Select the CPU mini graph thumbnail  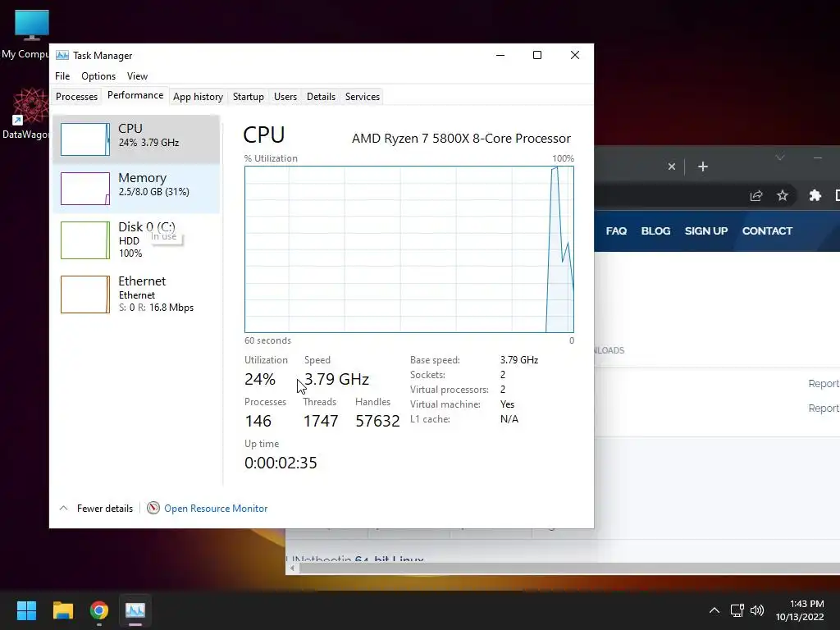tap(85, 139)
